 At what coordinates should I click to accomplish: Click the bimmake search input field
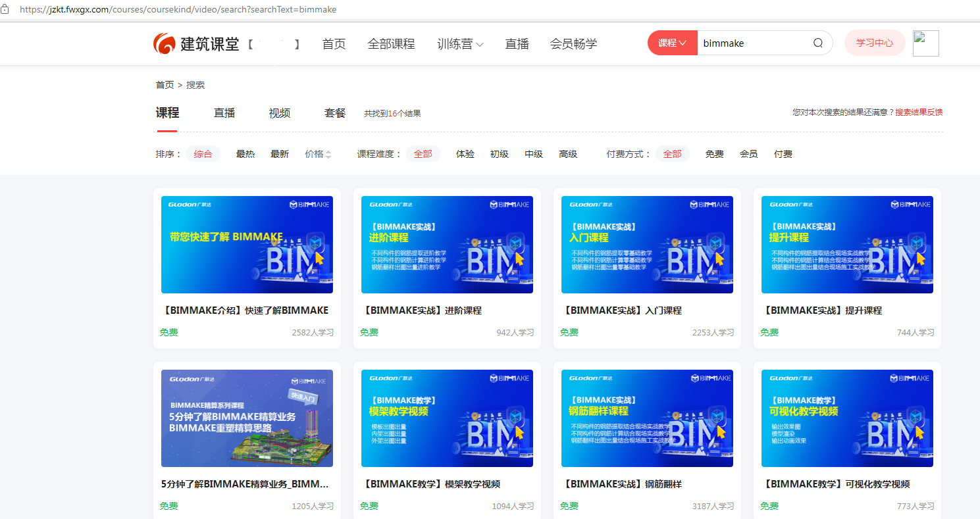point(754,43)
